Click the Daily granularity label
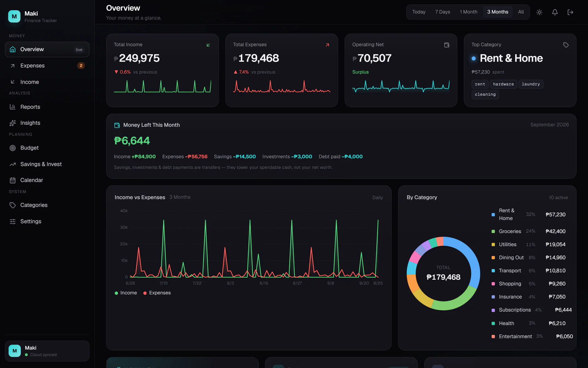 coord(378,197)
